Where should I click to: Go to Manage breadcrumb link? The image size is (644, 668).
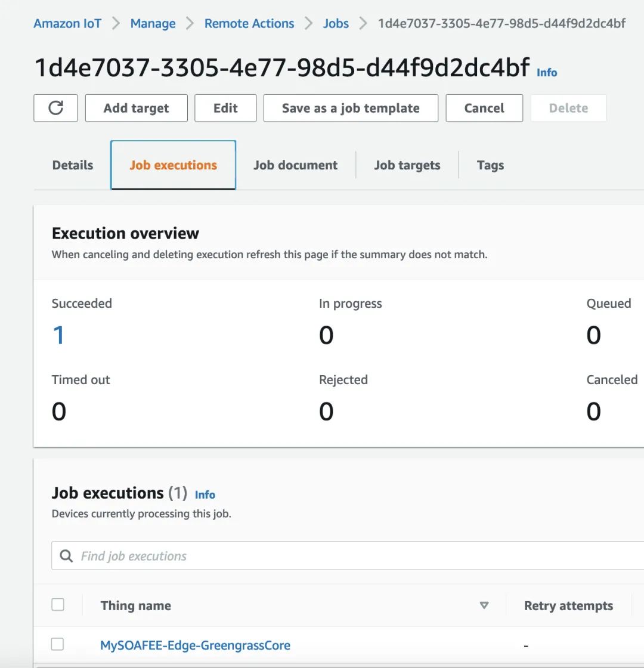point(153,24)
